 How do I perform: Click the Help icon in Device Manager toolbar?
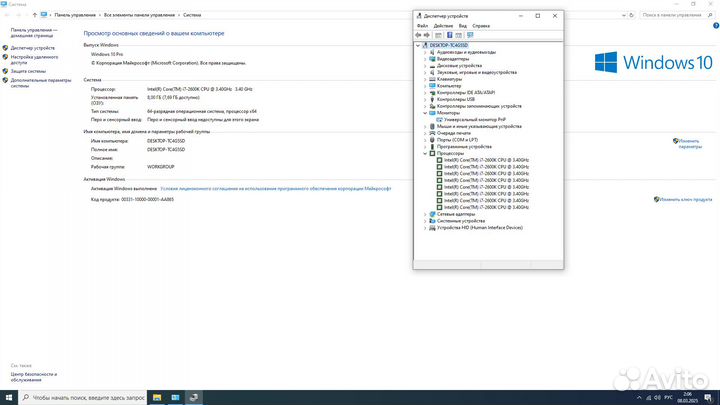click(450, 35)
